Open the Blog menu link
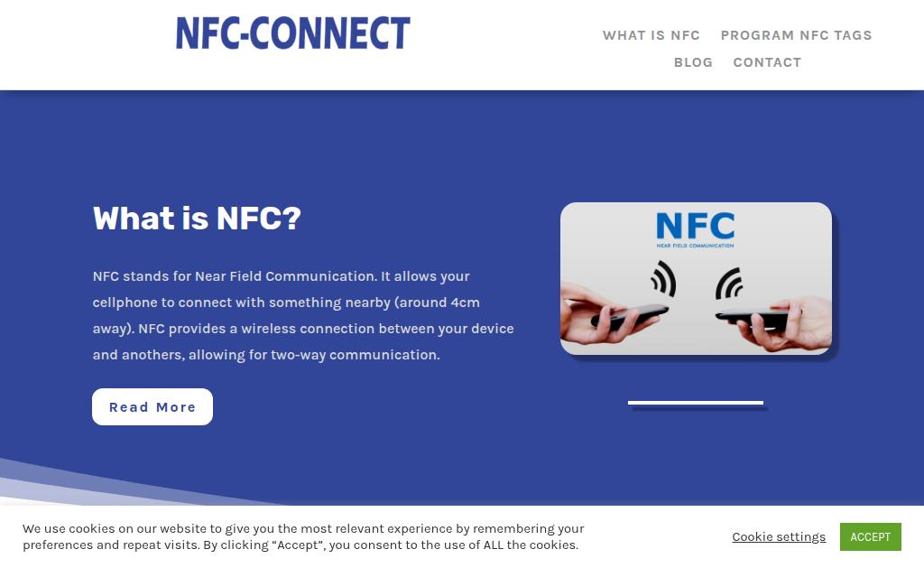This screenshot has width=924, height=568. pyautogui.click(x=693, y=62)
